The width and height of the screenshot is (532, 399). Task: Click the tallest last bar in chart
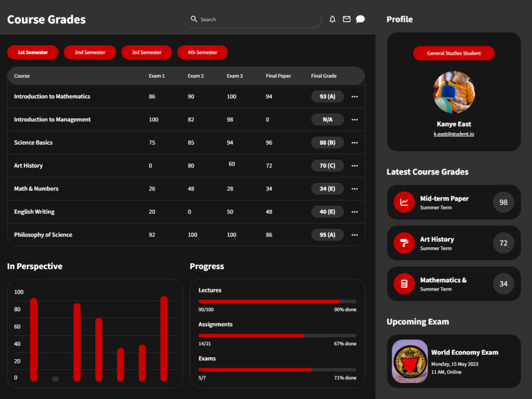[164, 339]
